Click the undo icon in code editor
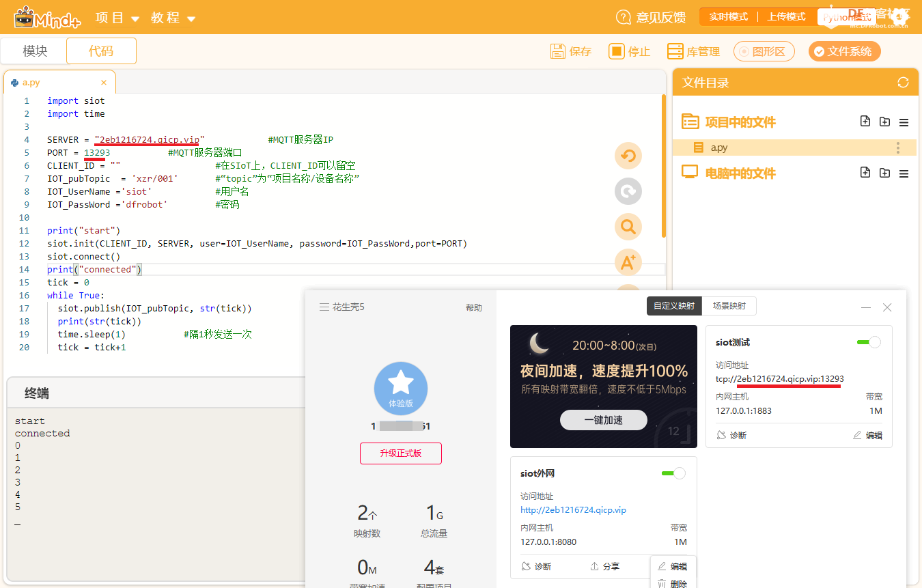This screenshot has height=588, width=922. coord(628,156)
